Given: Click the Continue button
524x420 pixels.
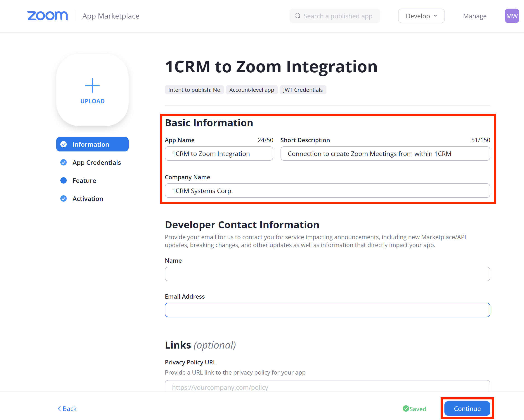Looking at the screenshot, I should (x=467, y=408).
